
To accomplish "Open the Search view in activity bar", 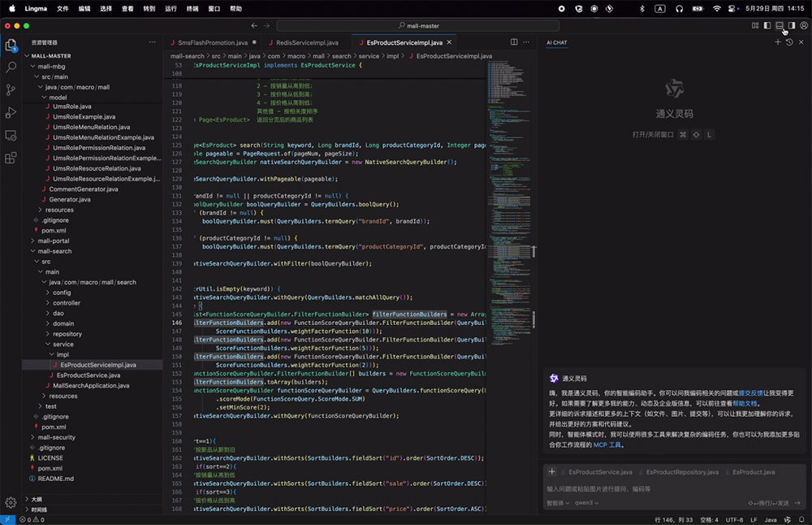I will pyautogui.click(x=11, y=68).
